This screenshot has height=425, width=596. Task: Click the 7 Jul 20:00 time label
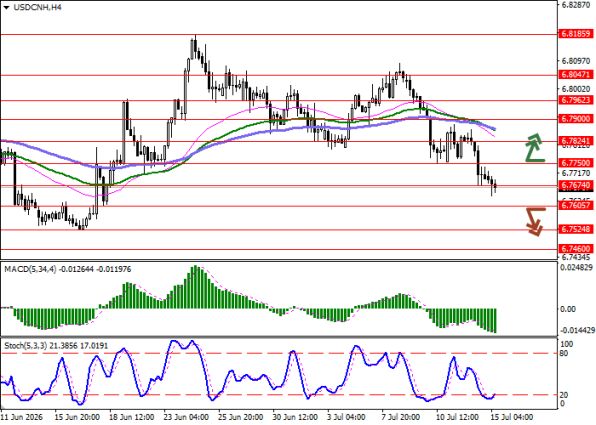pos(401,417)
